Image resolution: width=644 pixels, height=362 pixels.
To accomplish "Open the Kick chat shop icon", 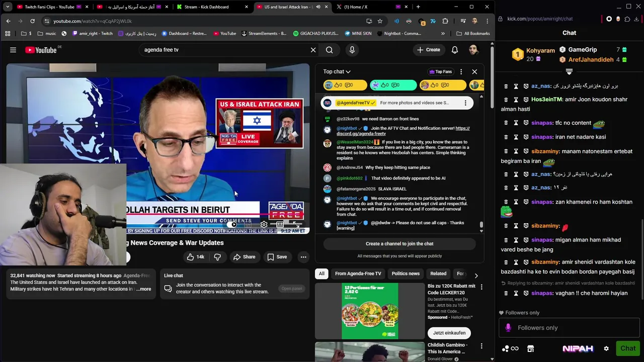I will point(530,348).
